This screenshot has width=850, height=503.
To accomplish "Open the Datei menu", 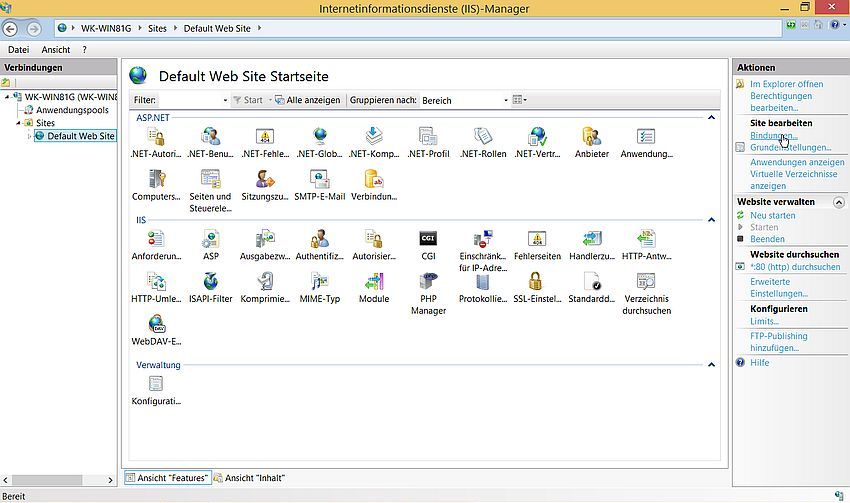I will tap(18, 50).
